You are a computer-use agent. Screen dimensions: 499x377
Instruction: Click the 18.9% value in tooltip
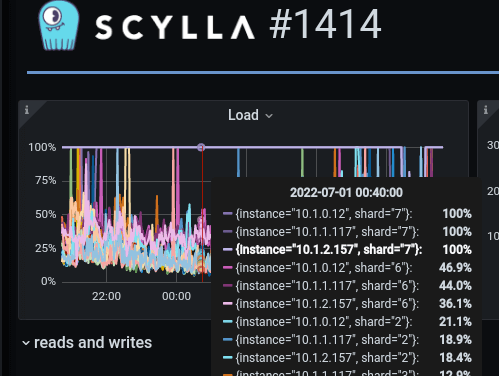click(455, 340)
